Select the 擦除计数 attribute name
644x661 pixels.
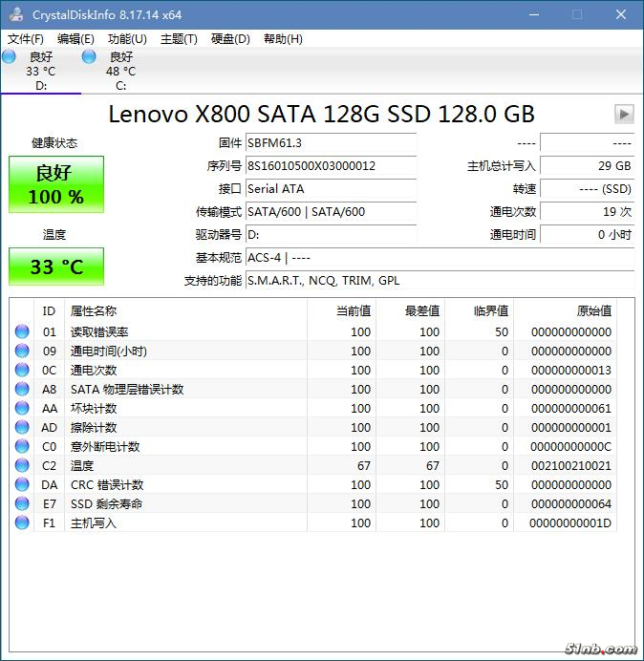tap(94, 428)
